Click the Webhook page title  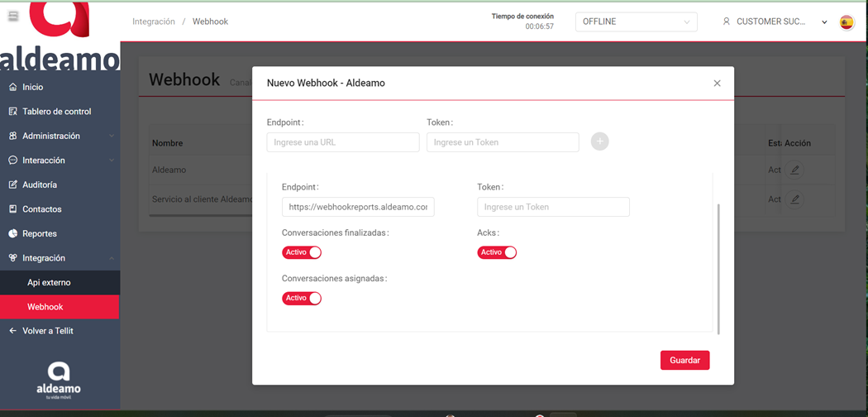pyautogui.click(x=184, y=79)
